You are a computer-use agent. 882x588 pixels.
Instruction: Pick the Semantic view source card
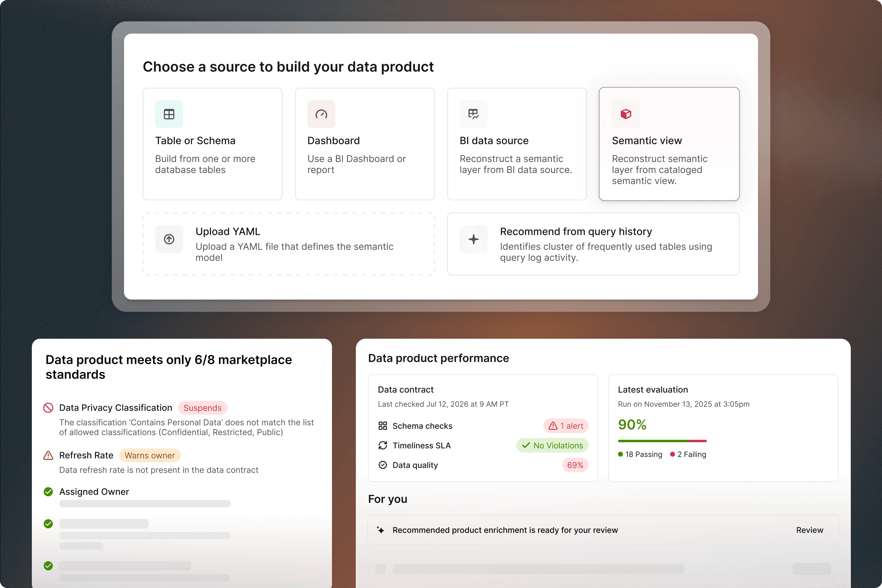pos(669,144)
